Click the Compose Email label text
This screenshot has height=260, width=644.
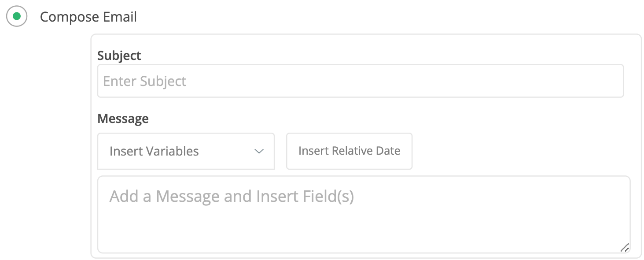(88, 17)
